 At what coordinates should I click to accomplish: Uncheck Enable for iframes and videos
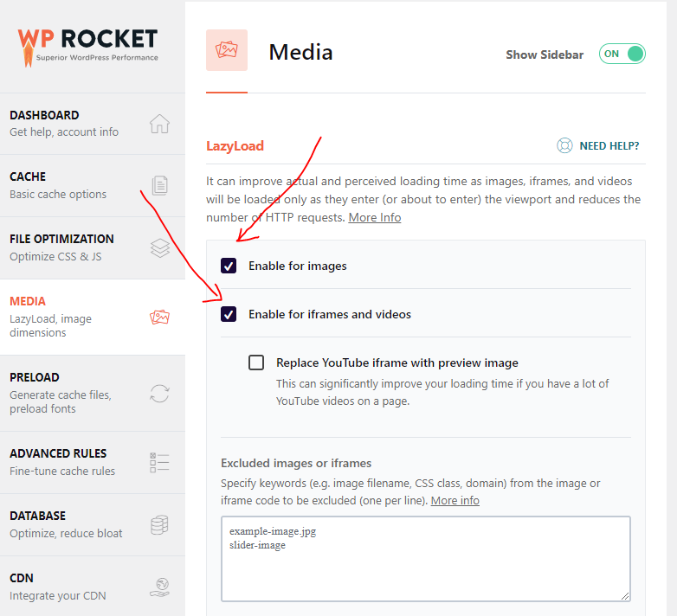coord(229,314)
